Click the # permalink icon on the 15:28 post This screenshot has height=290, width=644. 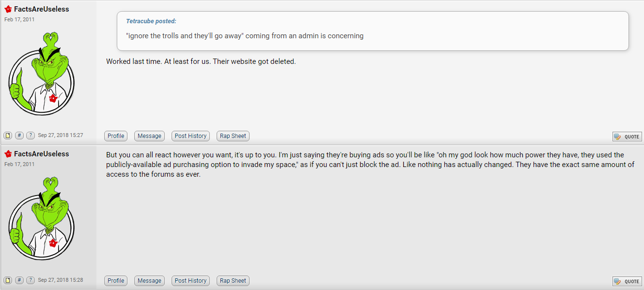pyautogui.click(x=19, y=280)
